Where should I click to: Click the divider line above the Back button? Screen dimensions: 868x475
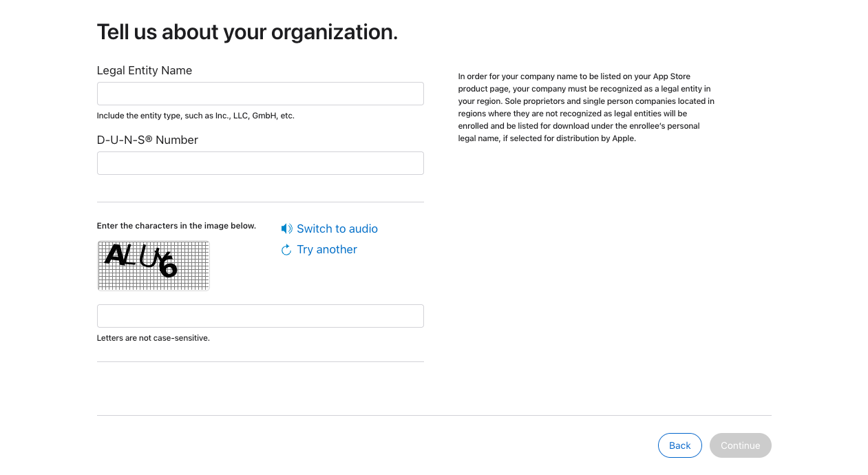pos(434,415)
